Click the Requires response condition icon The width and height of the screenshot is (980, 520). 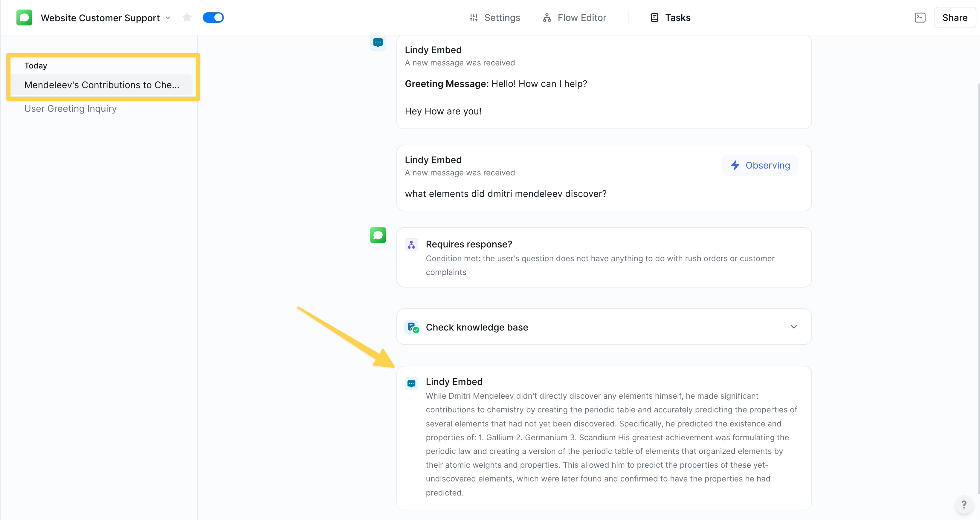(411, 244)
